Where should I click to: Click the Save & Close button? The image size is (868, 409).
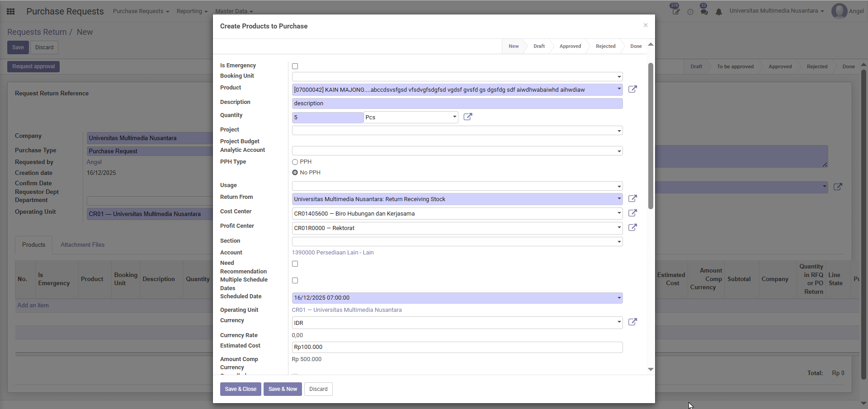pyautogui.click(x=241, y=389)
